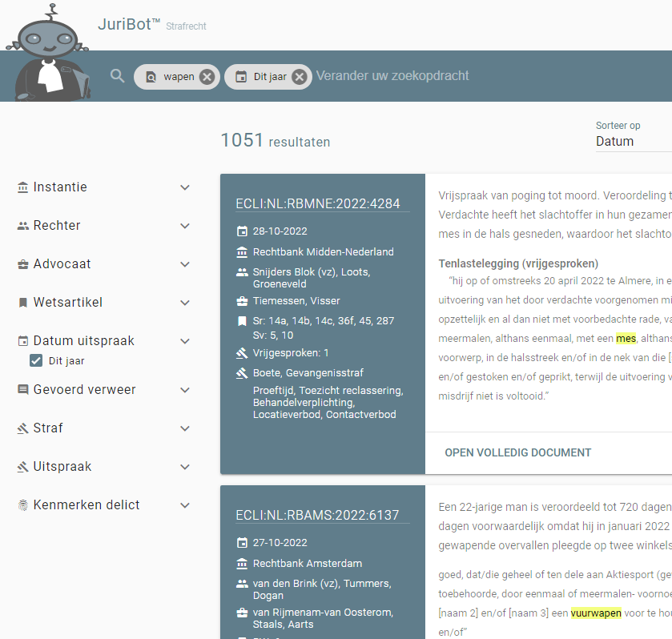Image resolution: width=672 pixels, height=639 pixels.
Task: Click the Straf gavel icon in sidebar
Action: click(x=22, y=428)
